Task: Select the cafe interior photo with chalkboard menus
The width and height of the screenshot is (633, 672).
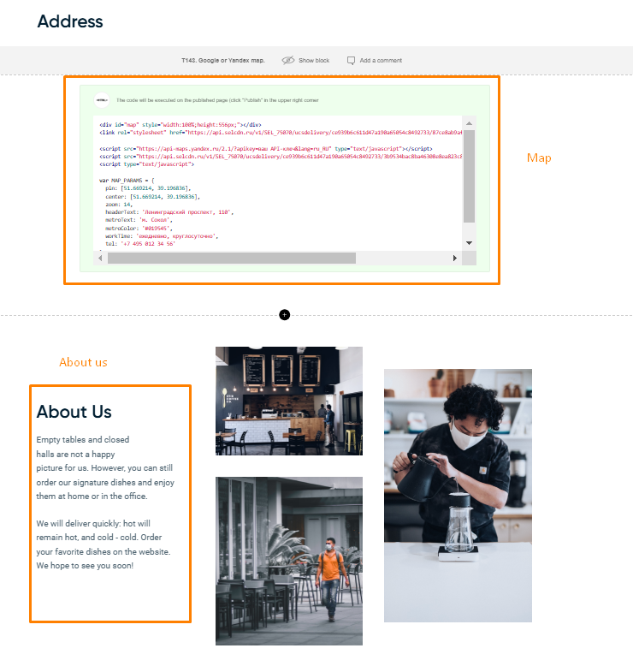Action: pos(289,401)
